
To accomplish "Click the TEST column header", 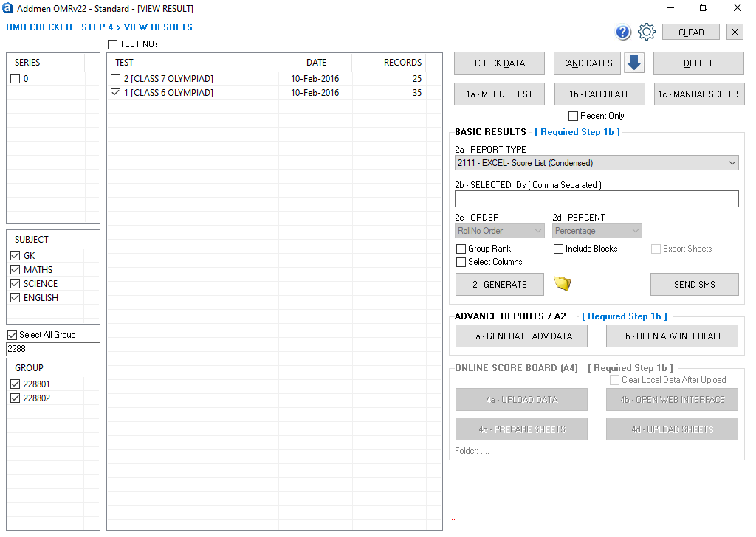I will [x=193, y=63].
